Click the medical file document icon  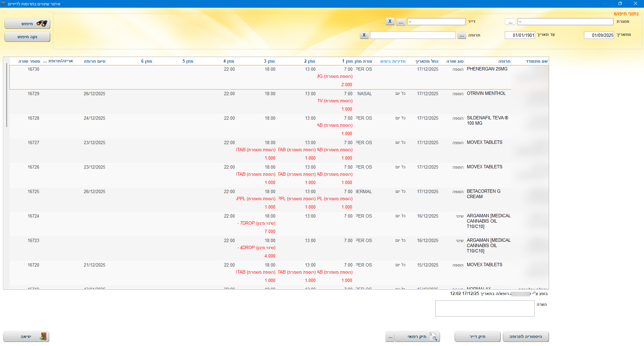click(x=433, y=337)
